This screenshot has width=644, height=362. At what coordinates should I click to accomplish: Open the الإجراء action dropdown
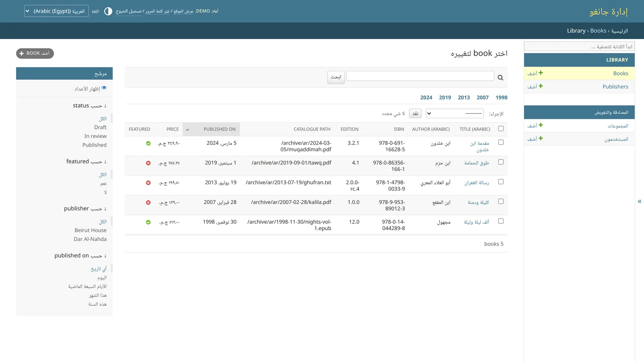pos(455,113)
